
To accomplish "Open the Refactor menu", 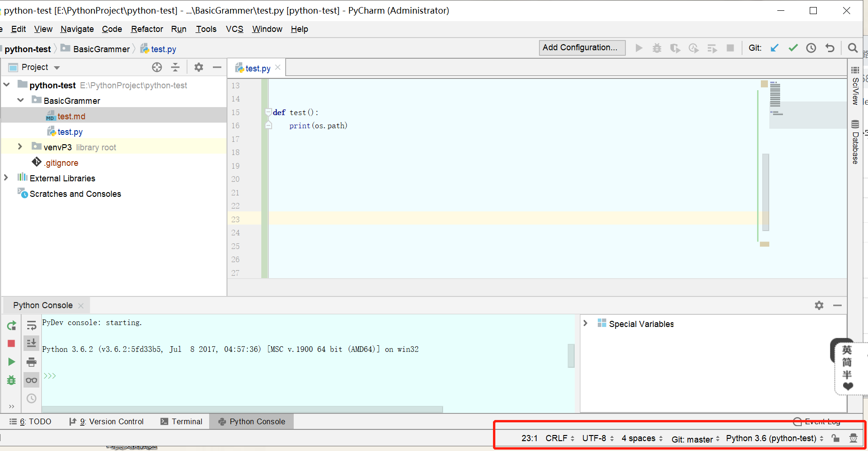I will point(147,29).
